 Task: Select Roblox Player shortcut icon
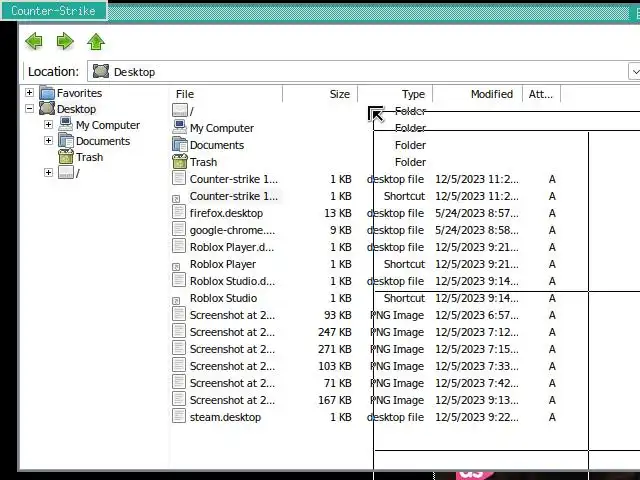click(176, 267)
